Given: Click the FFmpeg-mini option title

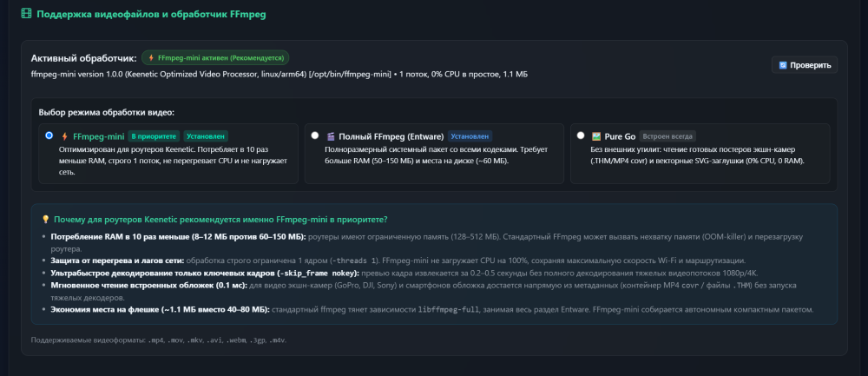Looking at the screenshot, I should click(99, 136).
